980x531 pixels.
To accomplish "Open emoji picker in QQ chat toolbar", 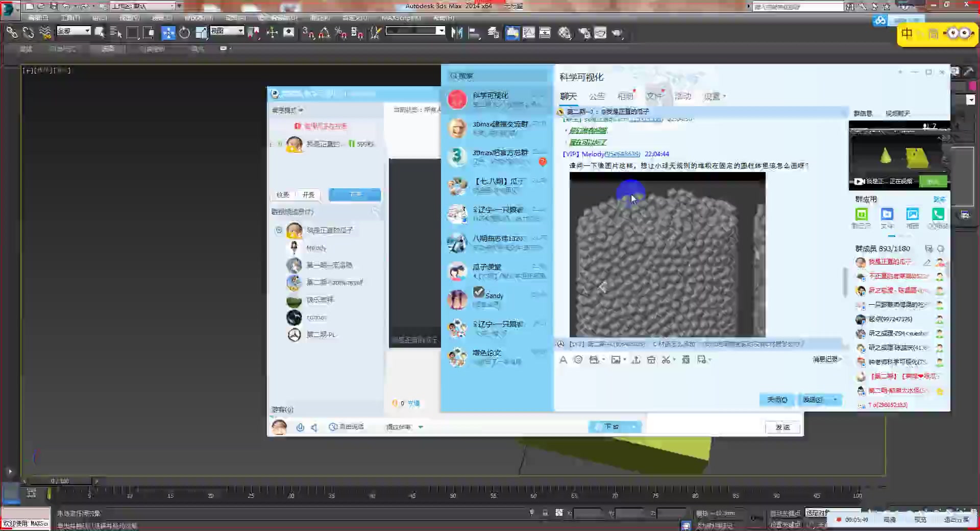I will (578, 359).
